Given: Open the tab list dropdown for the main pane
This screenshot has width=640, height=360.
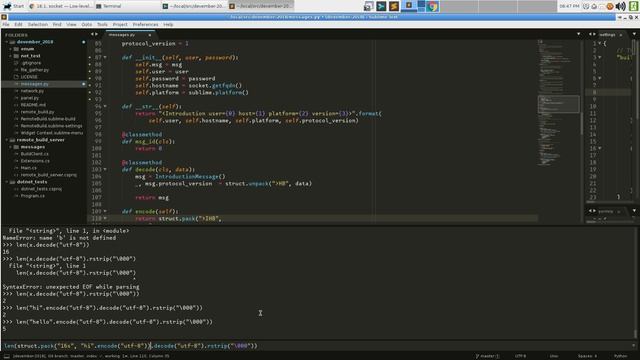Looking at the screenshot, I should 578,34.
